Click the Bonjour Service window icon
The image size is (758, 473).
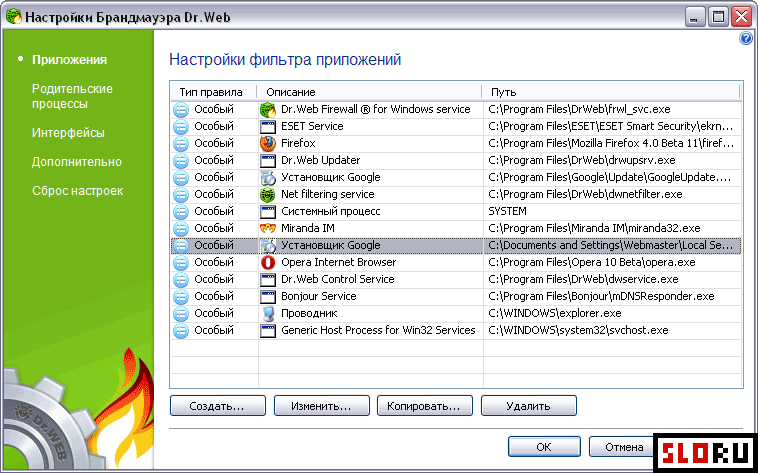coord(267,296)
